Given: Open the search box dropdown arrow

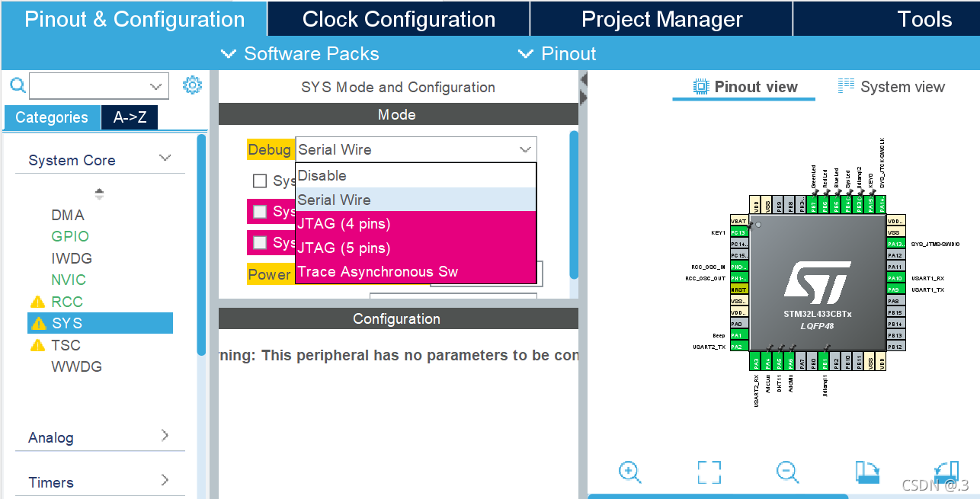Looking at the screenshot, I should coord(156,86).
